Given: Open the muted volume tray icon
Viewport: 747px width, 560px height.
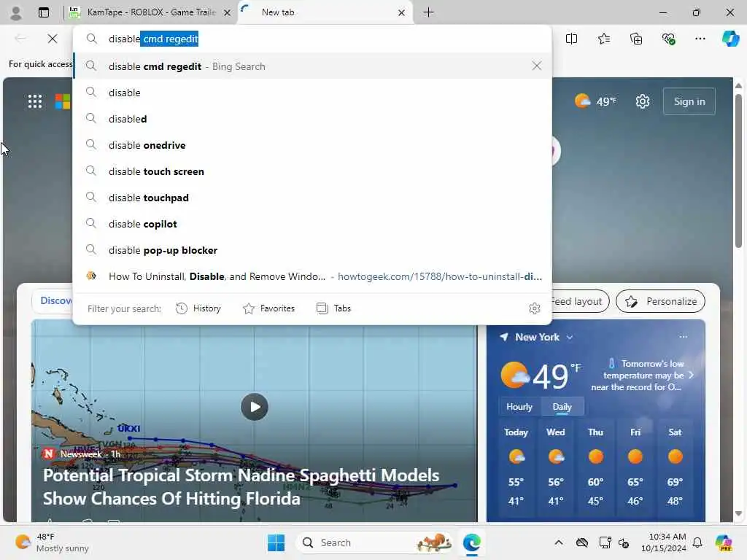Looking at the screenshot, I should (x=624, y=542).
